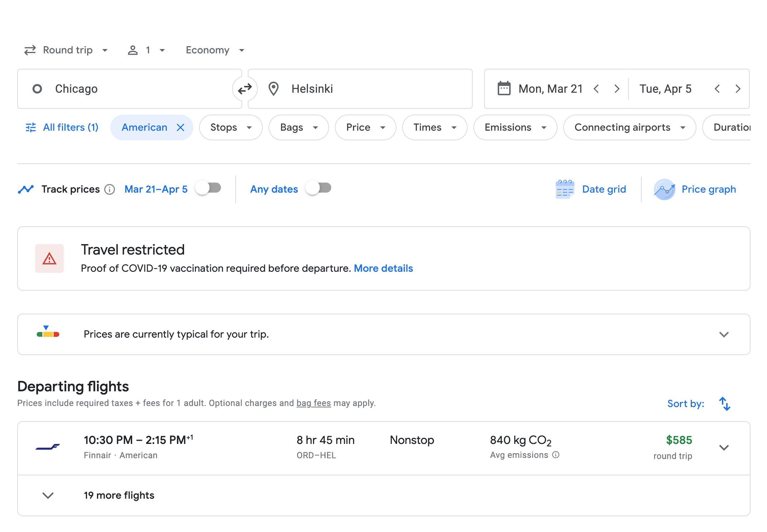Swap origin and destination cities

(245, 89)
